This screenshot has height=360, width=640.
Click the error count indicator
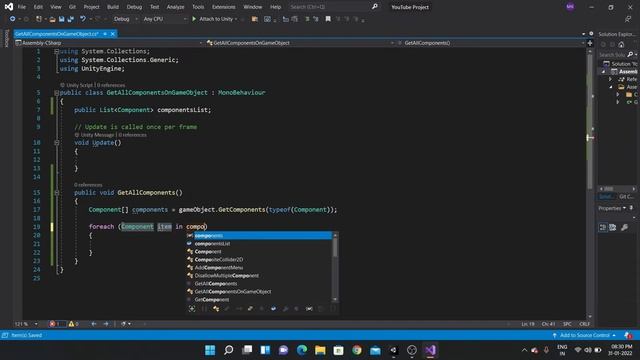click(56, 324)
